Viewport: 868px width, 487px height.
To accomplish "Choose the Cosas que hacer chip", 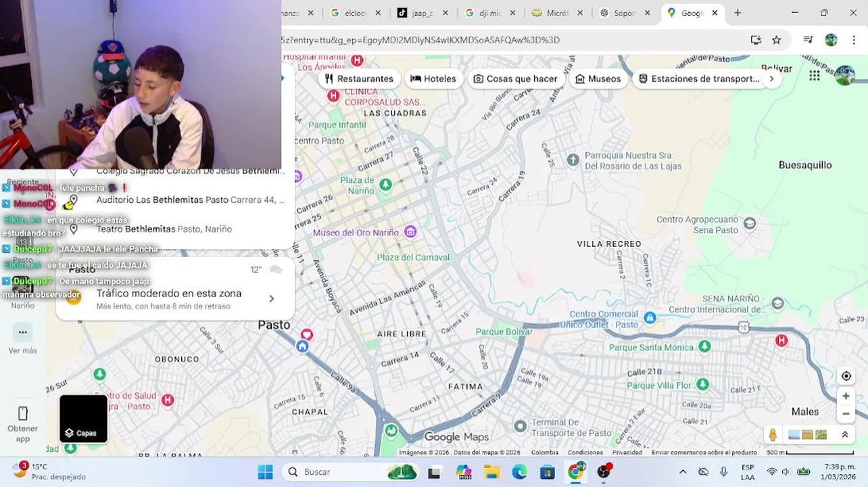I will 515,78.
